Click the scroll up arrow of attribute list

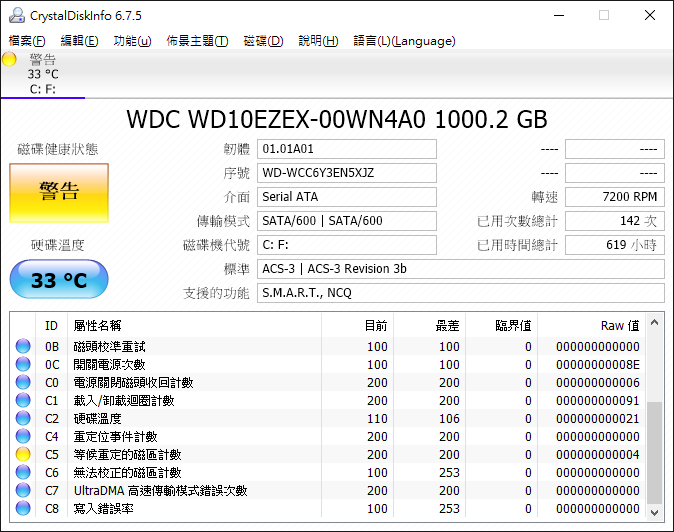coord(655,322)
